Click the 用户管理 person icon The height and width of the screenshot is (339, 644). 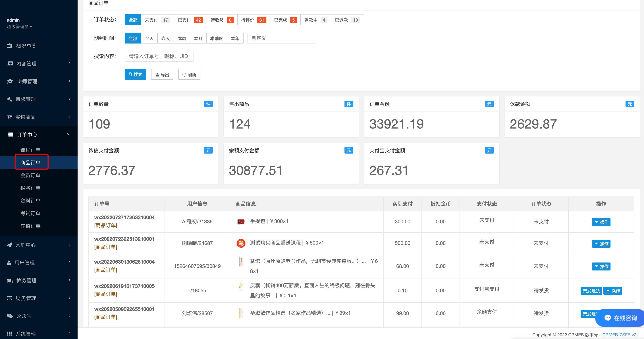coord(9,263)
